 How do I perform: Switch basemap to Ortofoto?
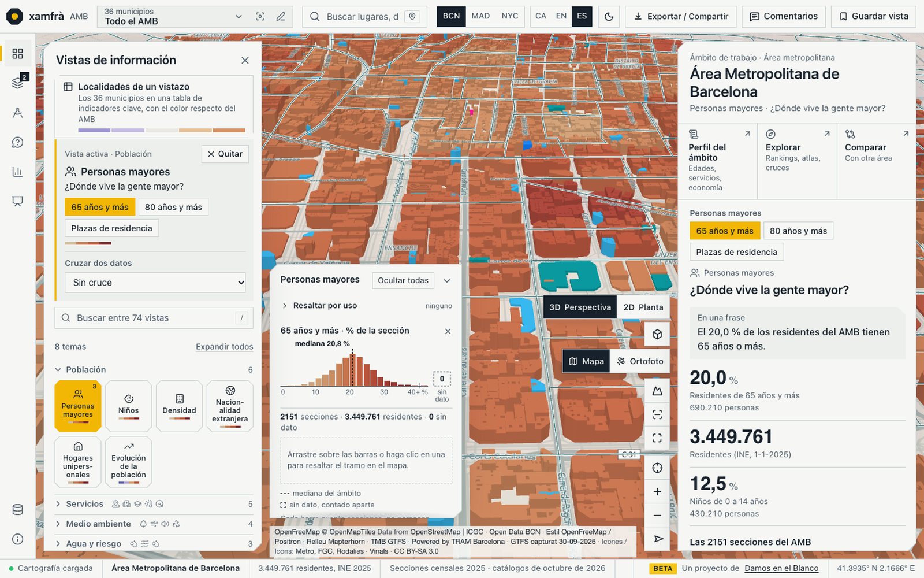tap(640, 361)
